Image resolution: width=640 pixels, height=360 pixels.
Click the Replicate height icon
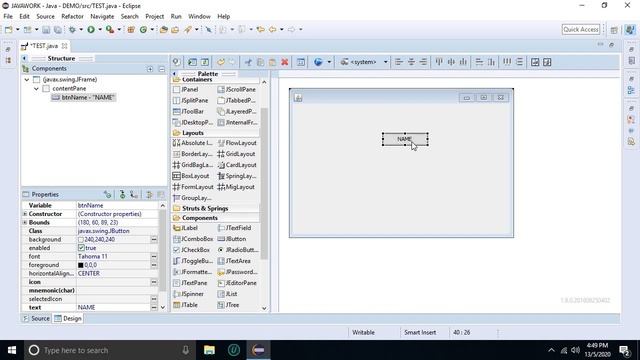[491, 62]
